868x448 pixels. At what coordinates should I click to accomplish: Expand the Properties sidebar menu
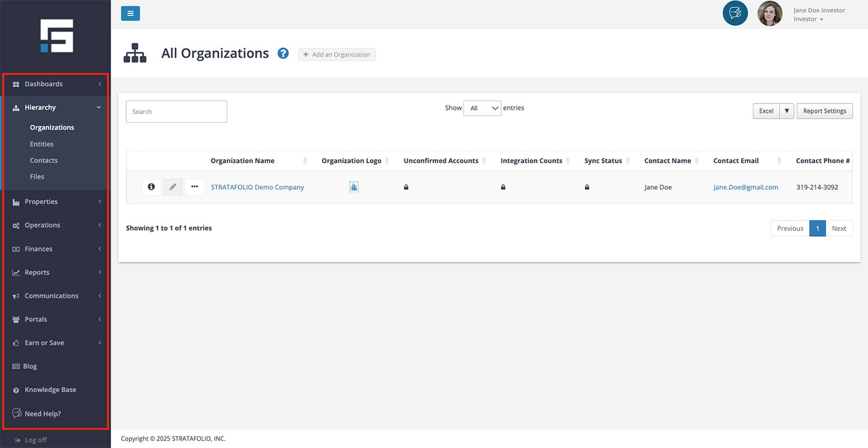[x=41, y=201]
